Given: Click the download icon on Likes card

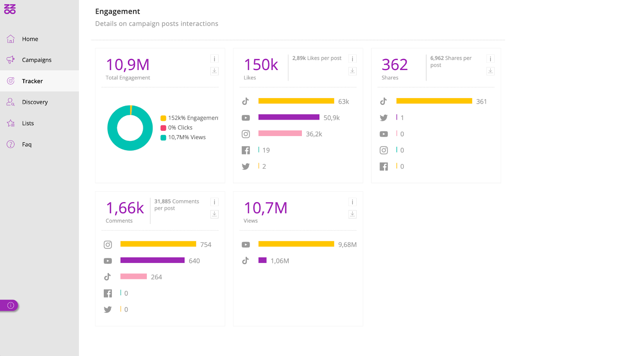Looking at the screenshot, I should point(352,71).
